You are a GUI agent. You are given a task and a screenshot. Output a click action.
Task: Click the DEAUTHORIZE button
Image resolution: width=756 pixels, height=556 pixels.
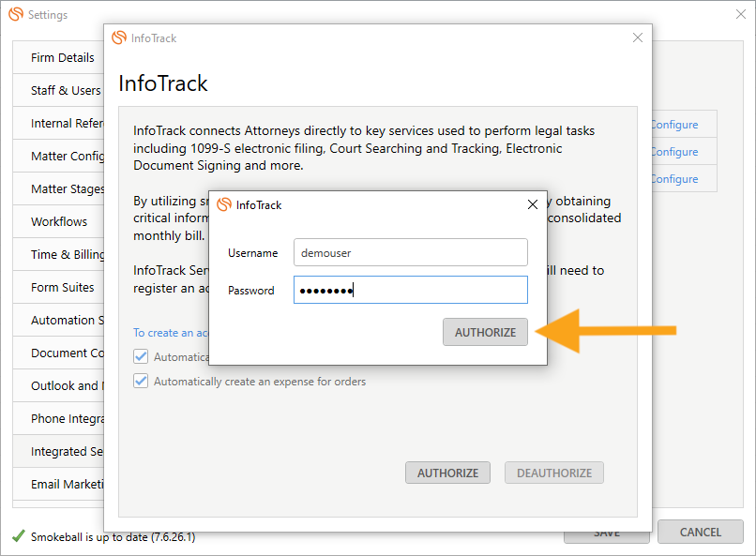click(554, 473)
